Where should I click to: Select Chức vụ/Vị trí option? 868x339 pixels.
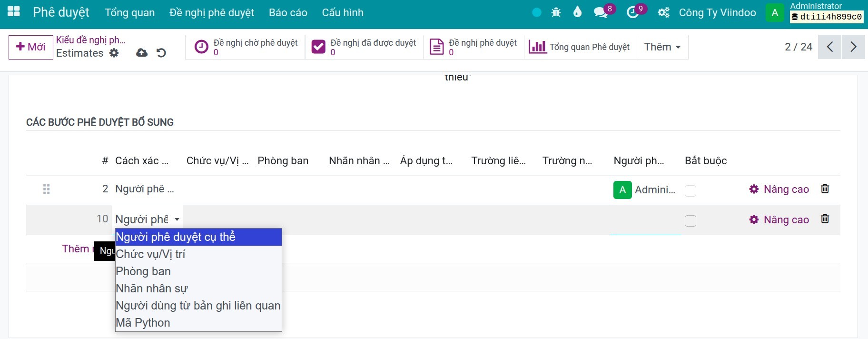198,254
